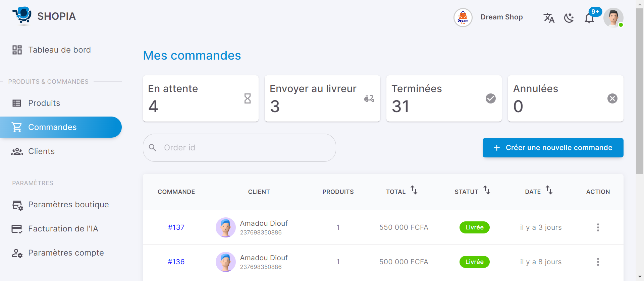This screenshot has height=281, width=644.
Task: Open the notifications bell
Action: [589, 18]
